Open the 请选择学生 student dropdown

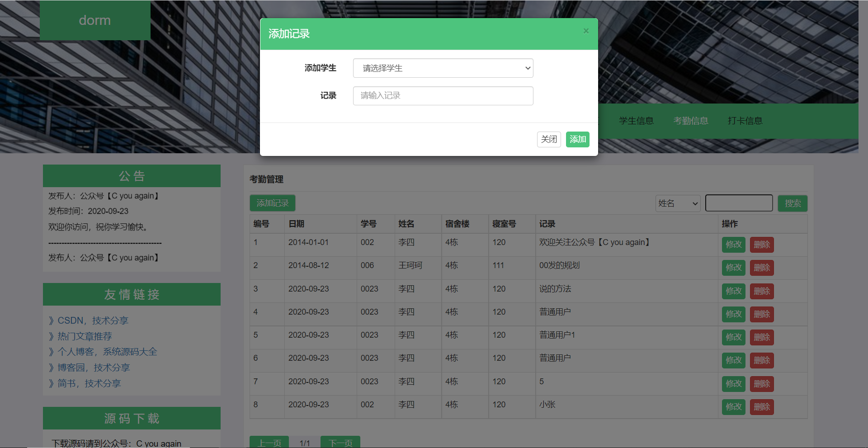(x=443, y=68)
